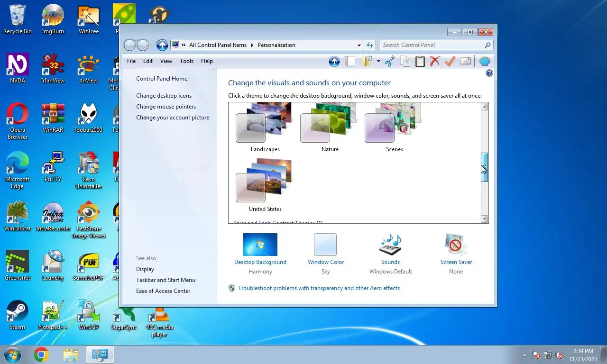Open address bar history dropdown arrow

pos(359,45)
